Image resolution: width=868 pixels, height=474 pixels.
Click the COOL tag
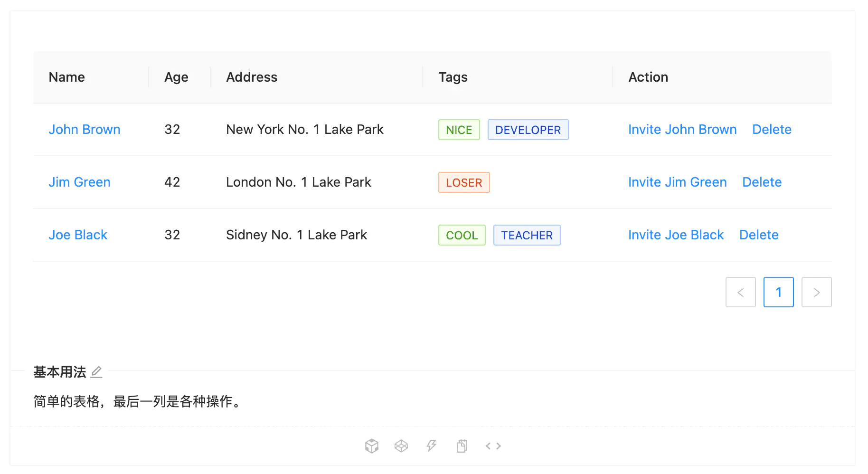coord(462,235)
